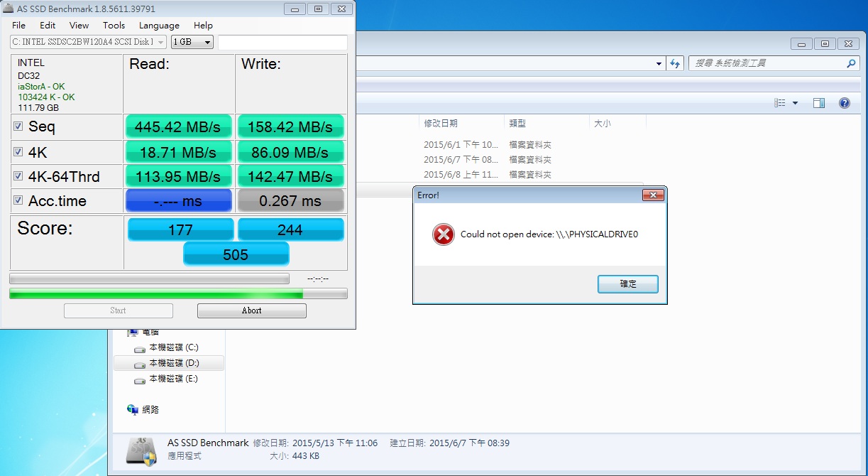This screenshot has width=868, height=476.
Task: Click the 4K read result 18.71 MB/s
Action: click(179, 152)
